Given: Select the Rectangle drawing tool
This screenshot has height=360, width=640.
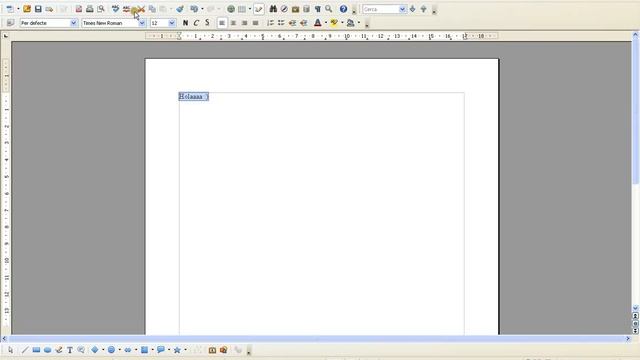Looking at the screenshot, I should coord(36,350).
